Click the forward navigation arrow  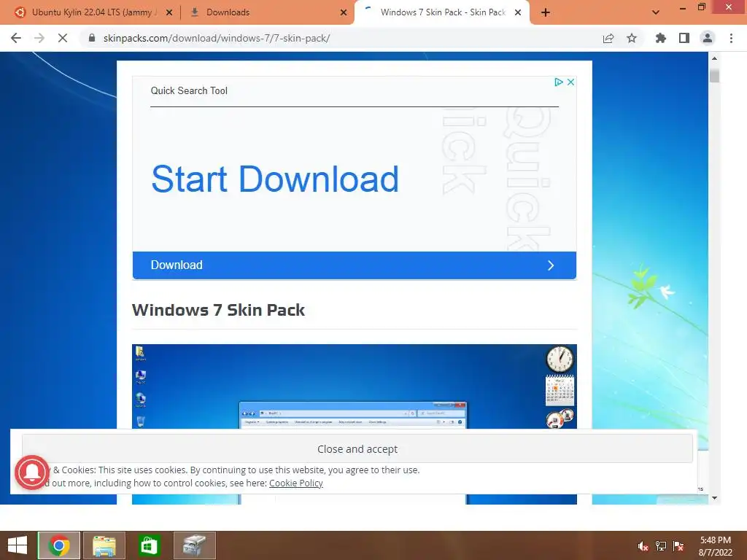pos(39,38)
